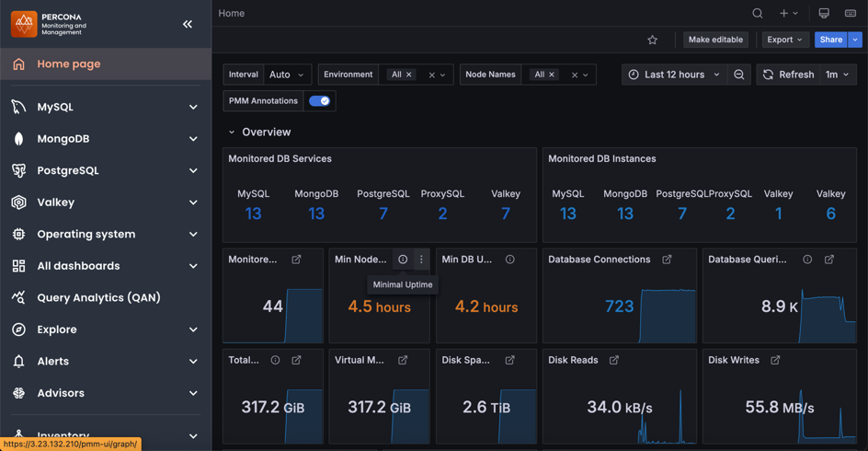
Task: Click the zoom out time range icon
Action: click(x=739, y=75)
